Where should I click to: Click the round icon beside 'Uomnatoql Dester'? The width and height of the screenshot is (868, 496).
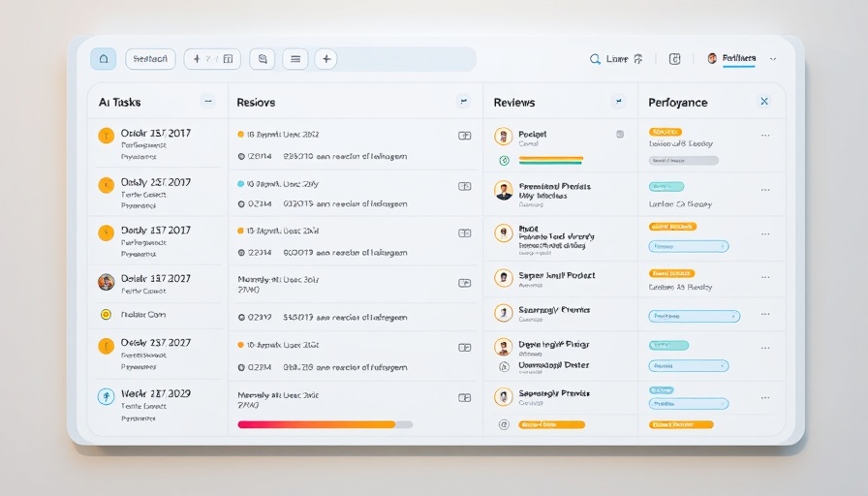pos(505,366)
